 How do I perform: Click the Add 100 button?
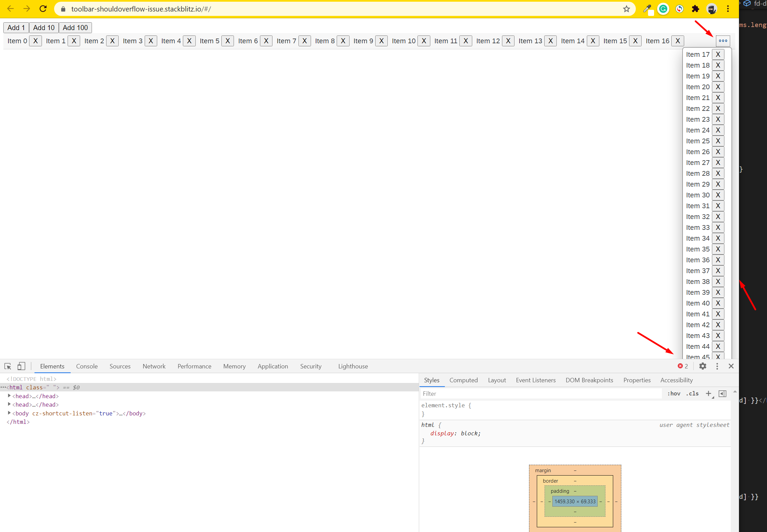click(x=75, y=28)
